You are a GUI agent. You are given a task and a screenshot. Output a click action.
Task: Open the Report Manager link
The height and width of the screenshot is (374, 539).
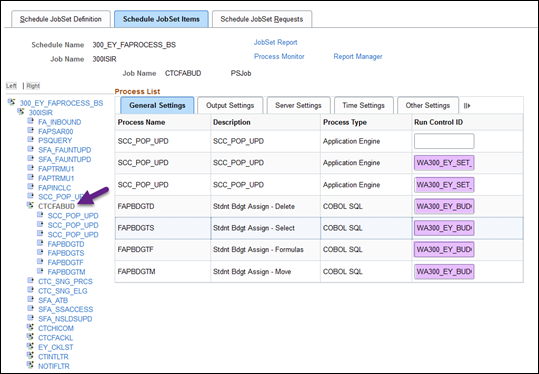point(358,56)
